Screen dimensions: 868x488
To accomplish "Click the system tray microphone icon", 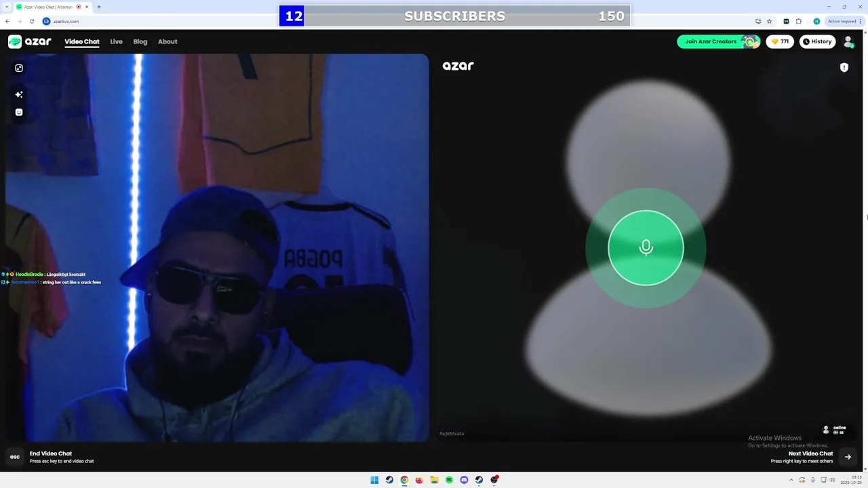I will (x=813, y=480).
